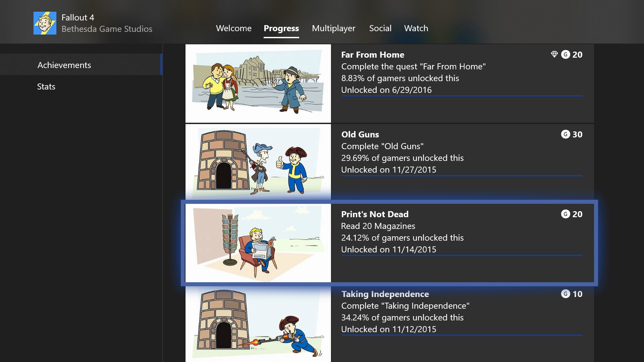Click "29.69% of gamers unlocked this"
The height and width of the screenshot is (362, 644).
402,158
